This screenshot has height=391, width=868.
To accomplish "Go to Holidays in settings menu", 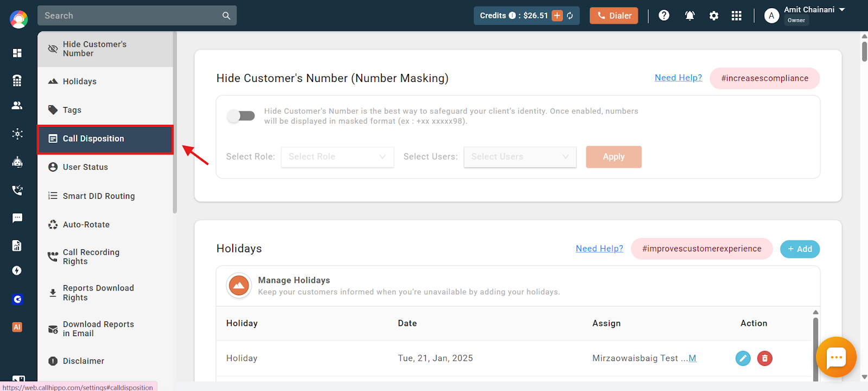I will 105,81.
